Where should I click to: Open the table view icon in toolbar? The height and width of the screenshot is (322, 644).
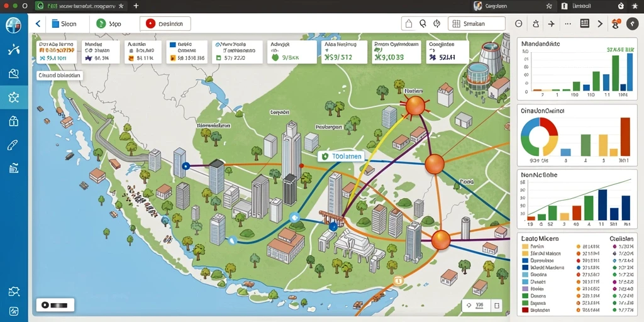pos(584,23)
